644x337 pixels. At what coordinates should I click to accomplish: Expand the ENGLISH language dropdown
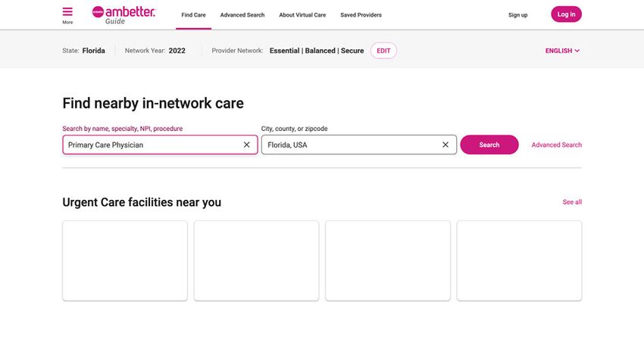[x=562, y=51]
